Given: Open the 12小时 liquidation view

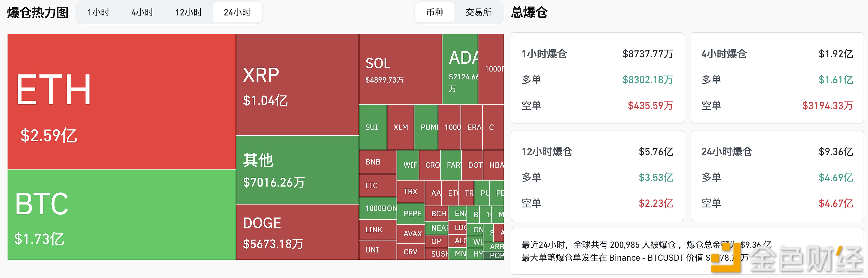Looking at the screenshot, I should tap(188, 12).
